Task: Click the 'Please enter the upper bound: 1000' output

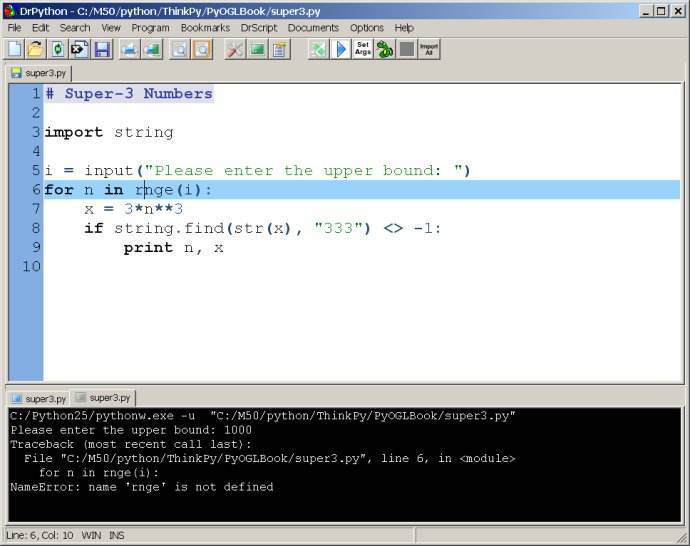Action: [x=131, y=430]
